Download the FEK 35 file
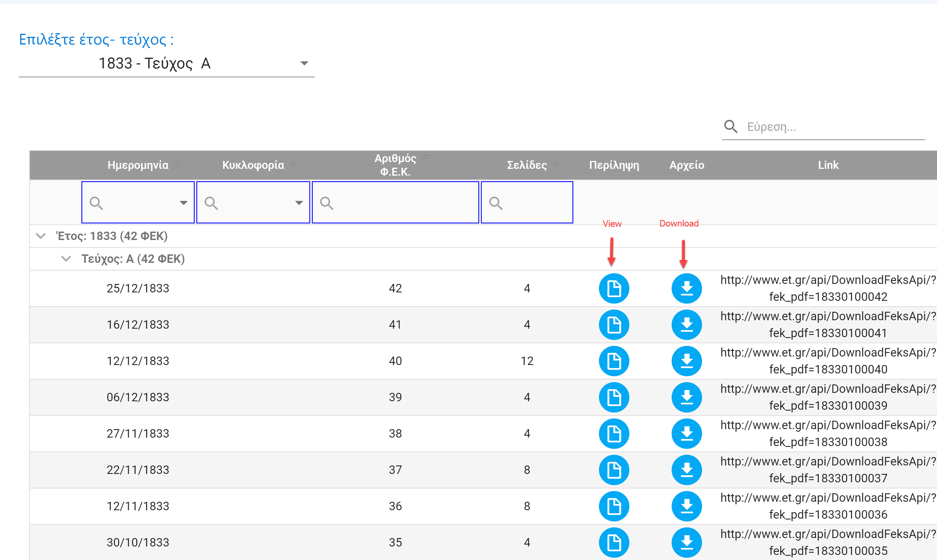Screen dimensions: 937x560 686,542
